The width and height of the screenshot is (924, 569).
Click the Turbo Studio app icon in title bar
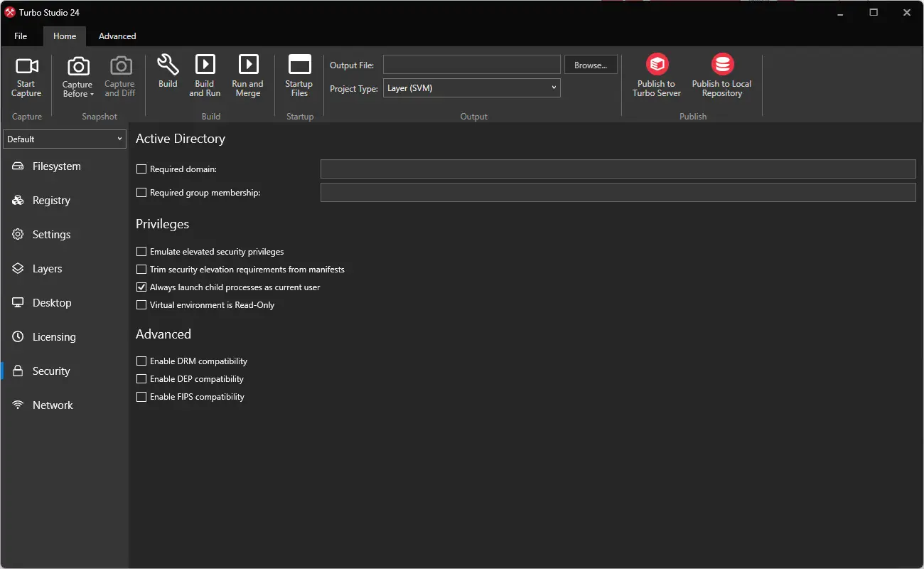10,12
